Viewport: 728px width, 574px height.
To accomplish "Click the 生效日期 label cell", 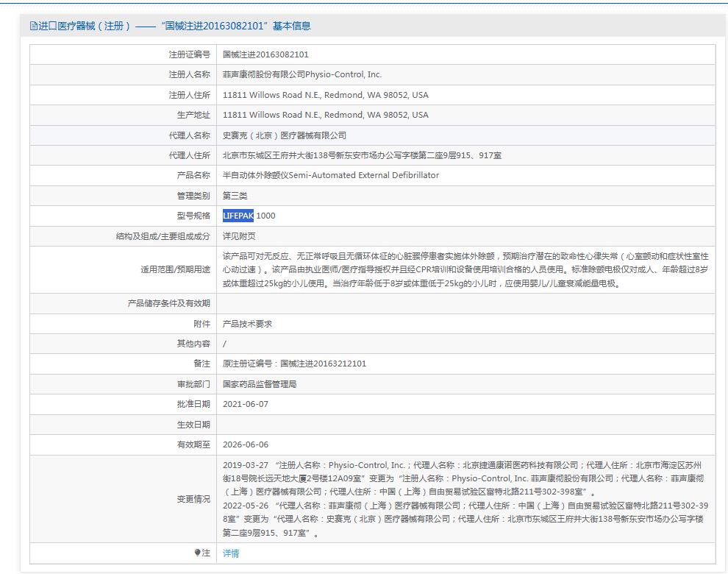I will pyautogui.click(x=123, y=425).
